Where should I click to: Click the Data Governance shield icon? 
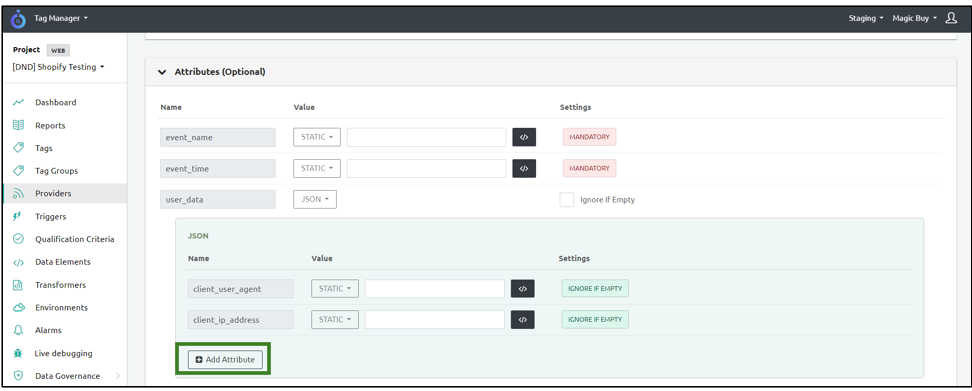pyautogui.click(x=19, y=376)
